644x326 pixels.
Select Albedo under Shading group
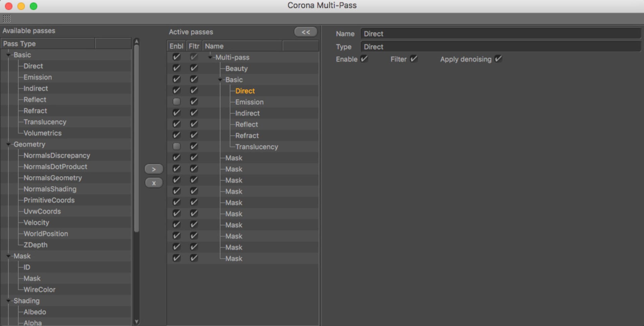pos(35,312)
